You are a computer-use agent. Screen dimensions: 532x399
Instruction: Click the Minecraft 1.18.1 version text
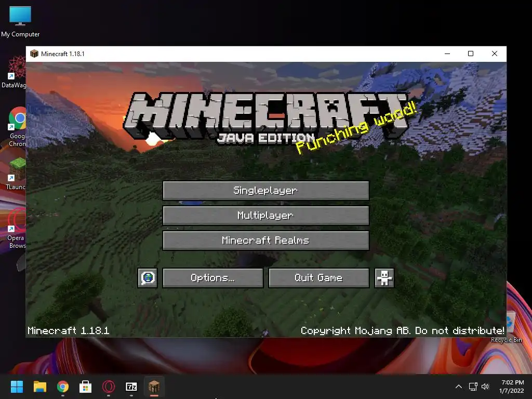[x=68, y=330]
